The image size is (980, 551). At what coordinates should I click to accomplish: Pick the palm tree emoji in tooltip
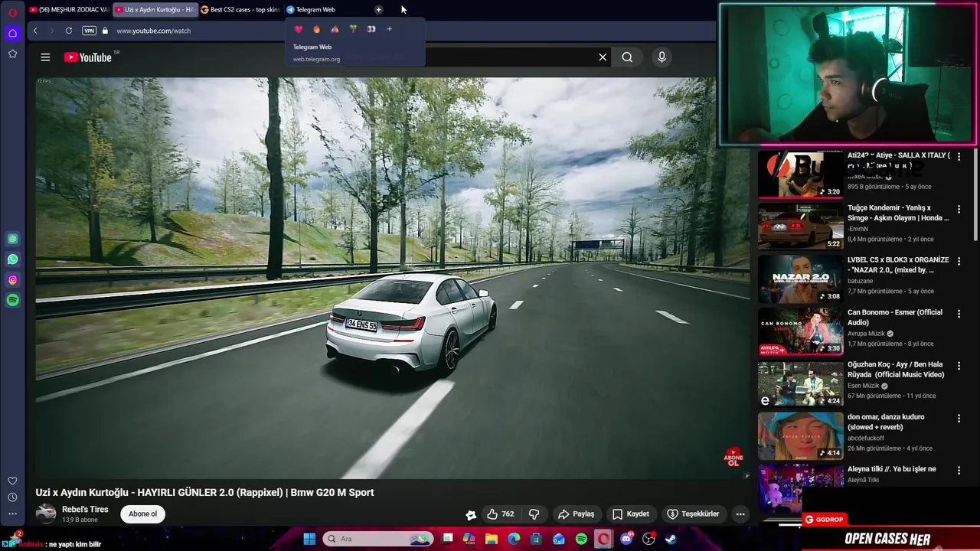click(353, 29)
